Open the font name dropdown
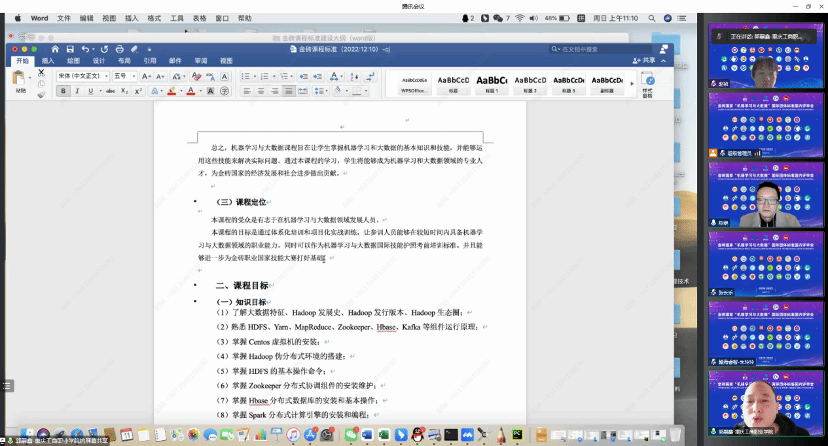 tap(82, 75)
